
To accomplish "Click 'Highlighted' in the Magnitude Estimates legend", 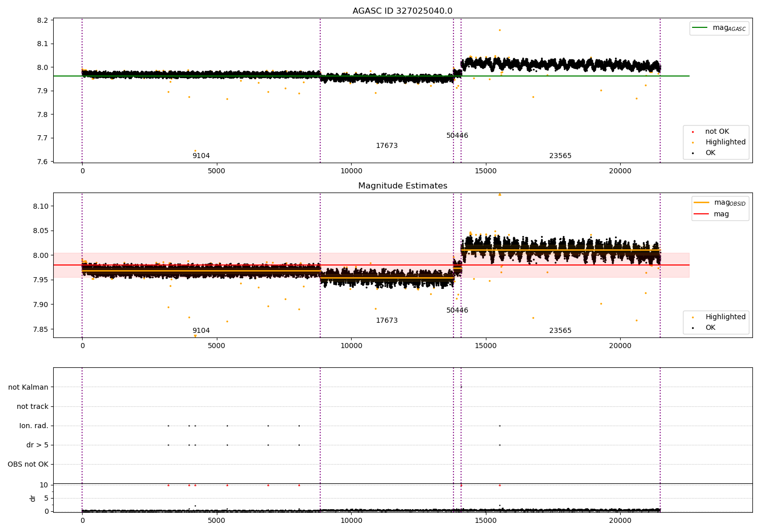I will pos(725,317).
